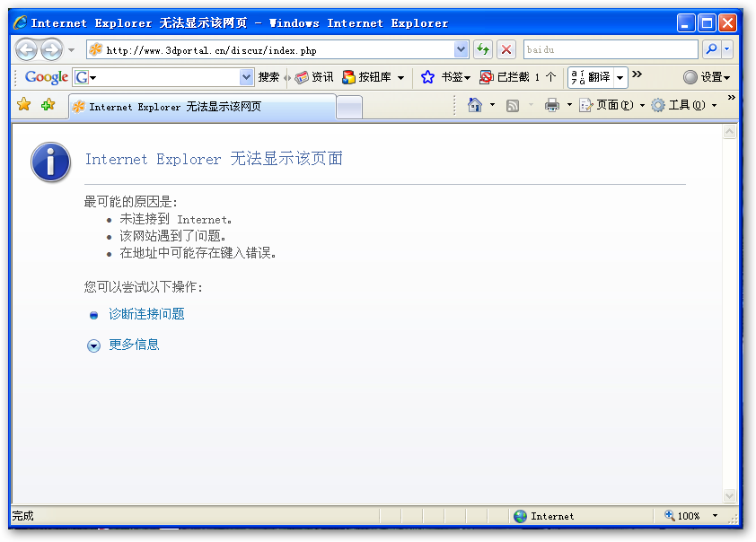Go back with the Back arrow button
Viewport: 756px width, 542px height.
(x=27, y=49)
